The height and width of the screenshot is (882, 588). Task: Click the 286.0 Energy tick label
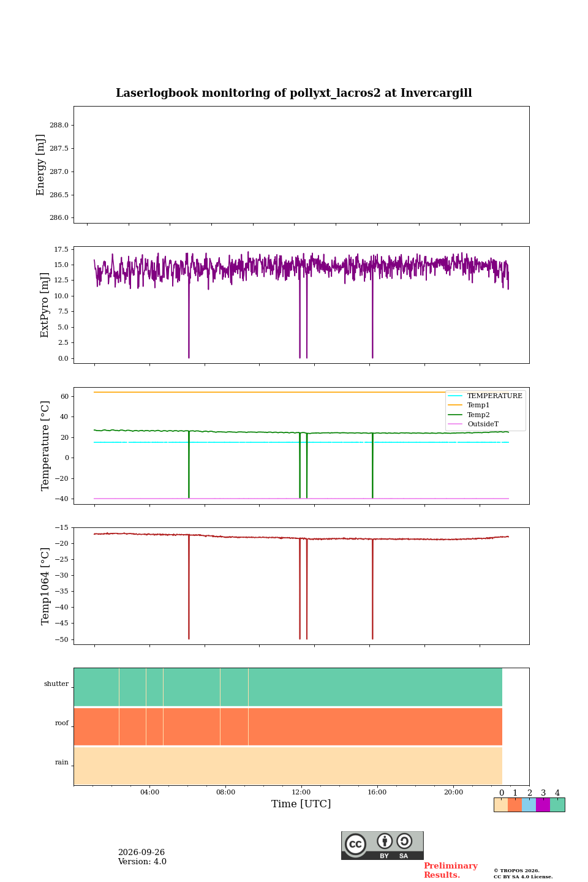(x=59, y=217)
